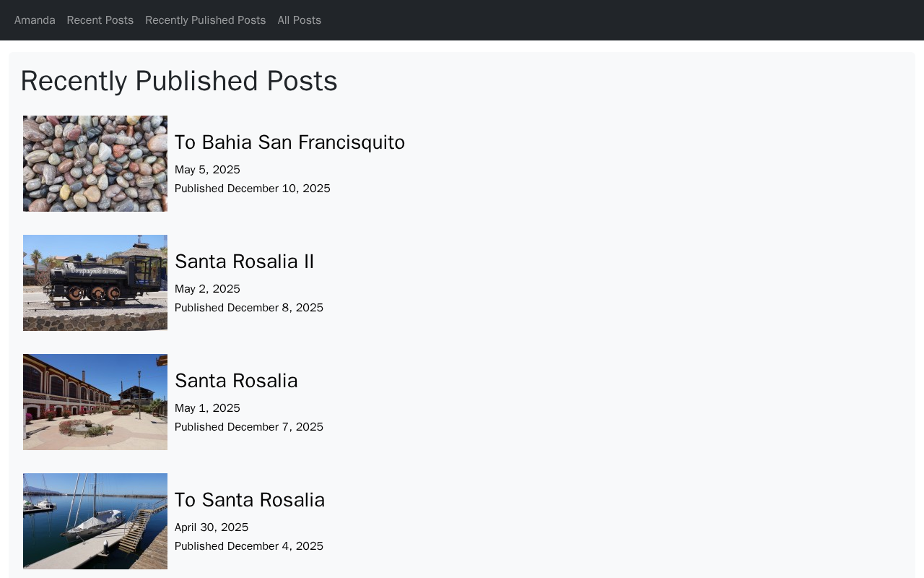Select Recently Pulished Posts nav item
Viewport: 924px width, 578px height.
205,20
